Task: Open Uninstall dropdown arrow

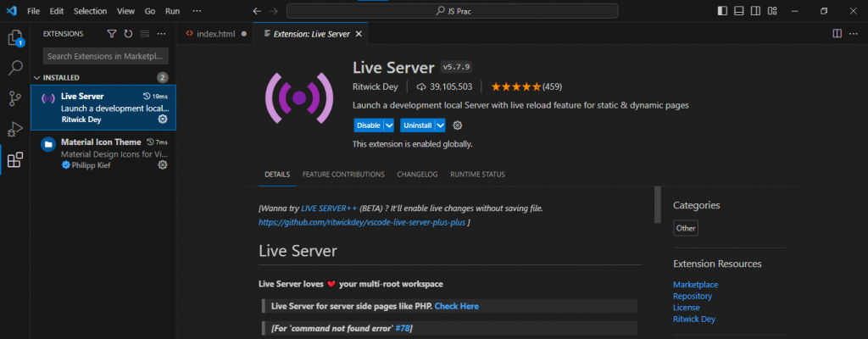Action: click(x=440, y=125)
